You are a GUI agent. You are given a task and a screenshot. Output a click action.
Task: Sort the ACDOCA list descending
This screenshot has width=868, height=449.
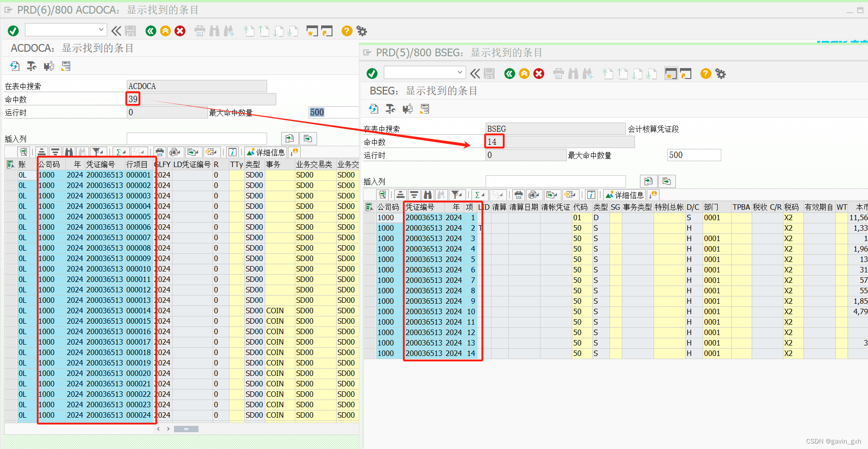(55, 151)
